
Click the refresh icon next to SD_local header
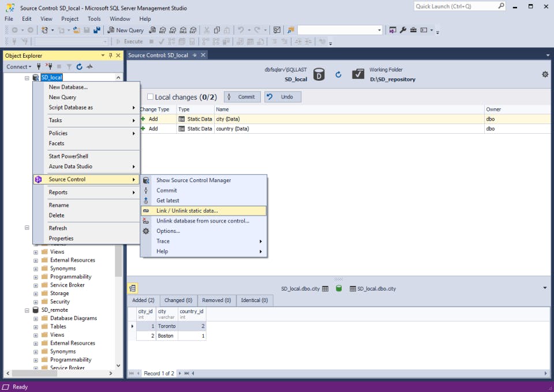click(338, 74)
